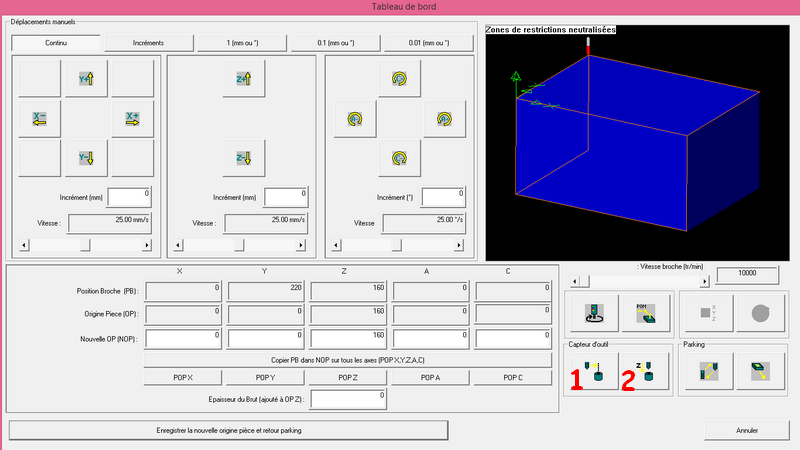Click the Epaisseur du Brut input field
800x450 pixels.
click(348, 399)
